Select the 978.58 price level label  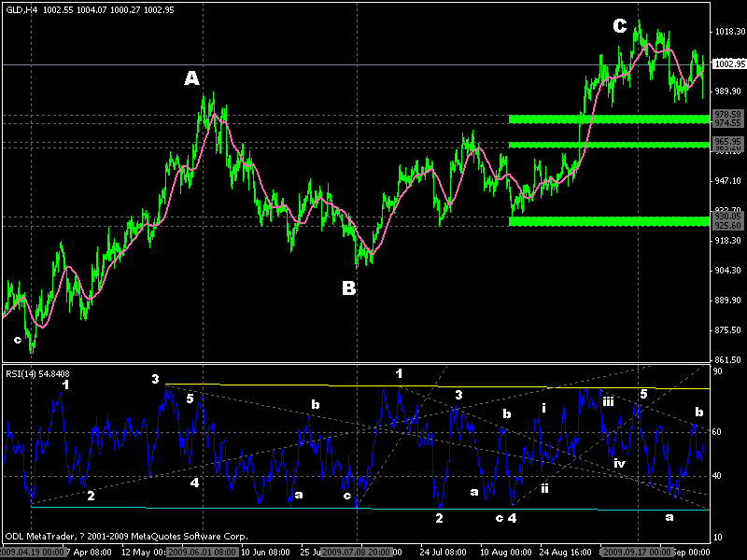click(x=728, y=115)
